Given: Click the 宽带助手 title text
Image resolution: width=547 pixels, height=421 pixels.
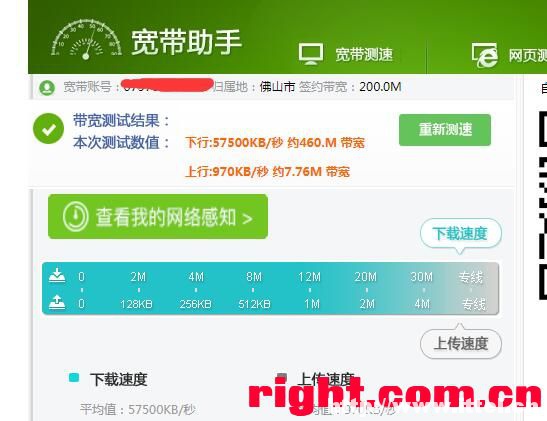Looking at the screenshot, I should pos(186,42).
